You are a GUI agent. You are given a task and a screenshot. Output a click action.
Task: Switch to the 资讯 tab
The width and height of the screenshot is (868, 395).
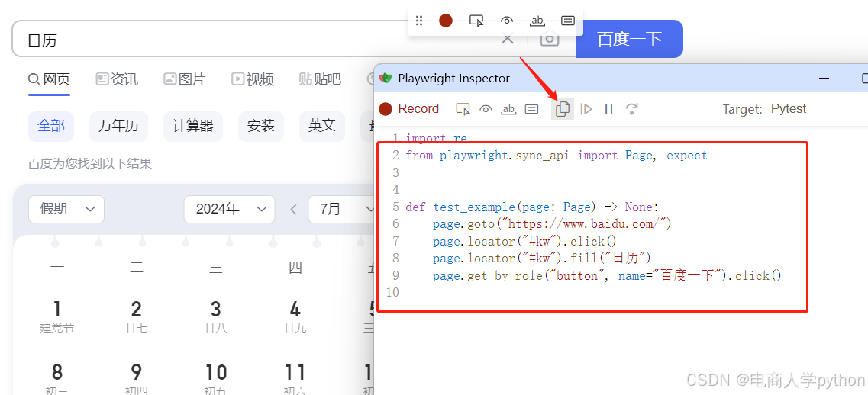coord(117,79)
